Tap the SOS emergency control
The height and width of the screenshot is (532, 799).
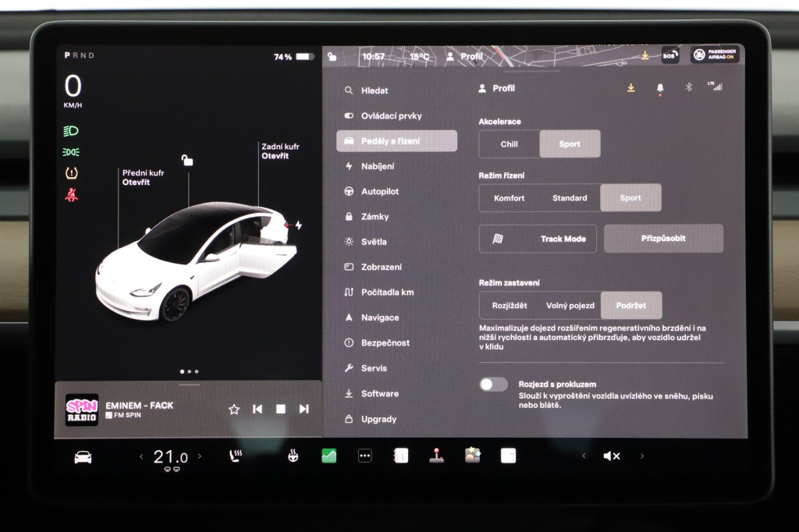point(670,55)
